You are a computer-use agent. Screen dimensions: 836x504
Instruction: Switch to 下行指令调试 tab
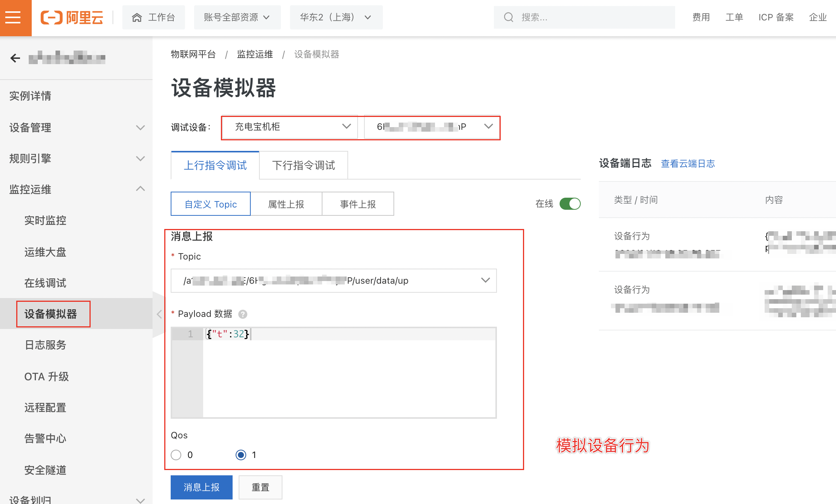click(x=304, y=165)
